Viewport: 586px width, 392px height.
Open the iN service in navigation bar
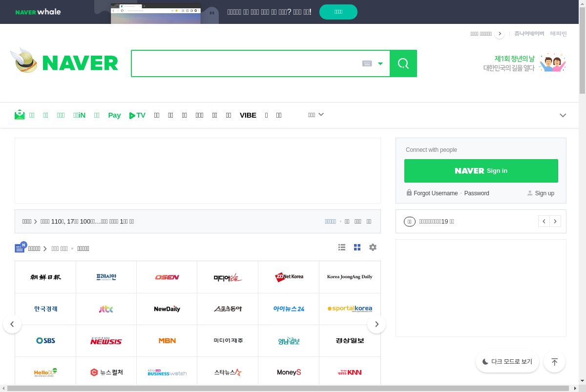point(79,115)
